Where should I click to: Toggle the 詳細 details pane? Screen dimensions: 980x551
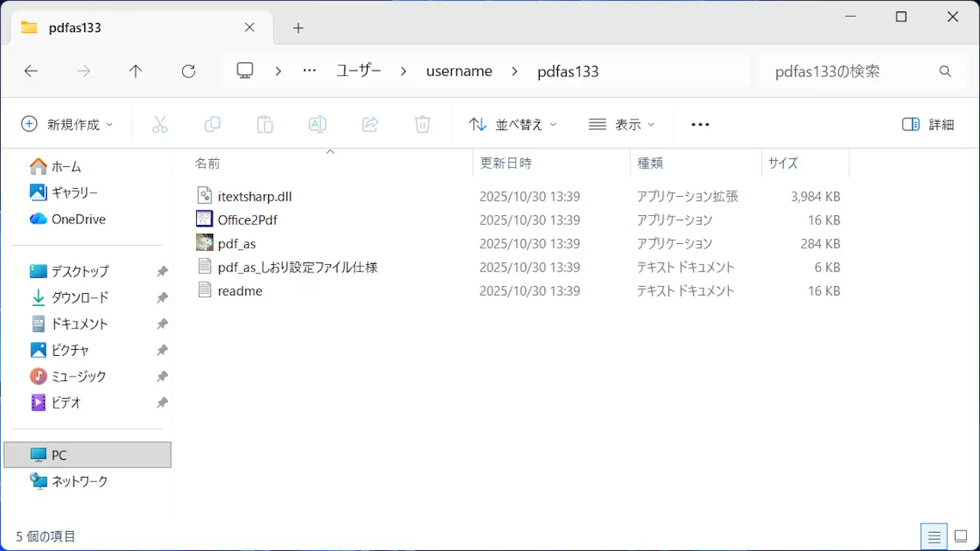pyautogui.click(x=928, y=125)
